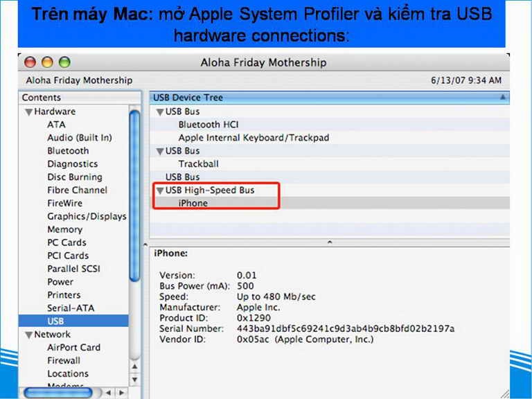The height and width of the screenshot is (399, 532).
Task: Select the empty USB Bus row below Trackball
Action: tap(330, 177)
